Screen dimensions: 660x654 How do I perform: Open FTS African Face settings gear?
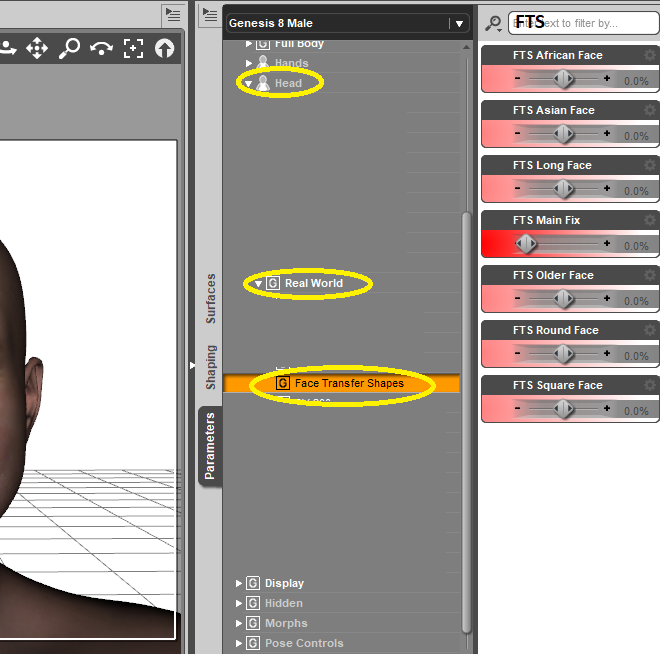650,55
